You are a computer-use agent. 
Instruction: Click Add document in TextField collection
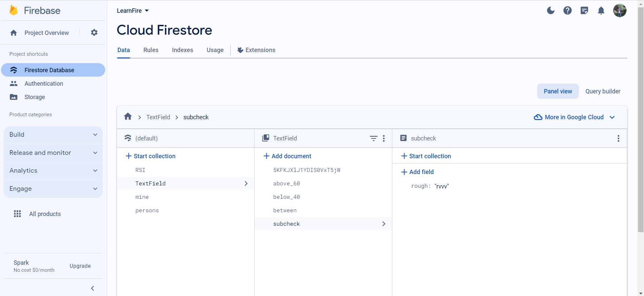pyautogui.click(x=288, y=156)
